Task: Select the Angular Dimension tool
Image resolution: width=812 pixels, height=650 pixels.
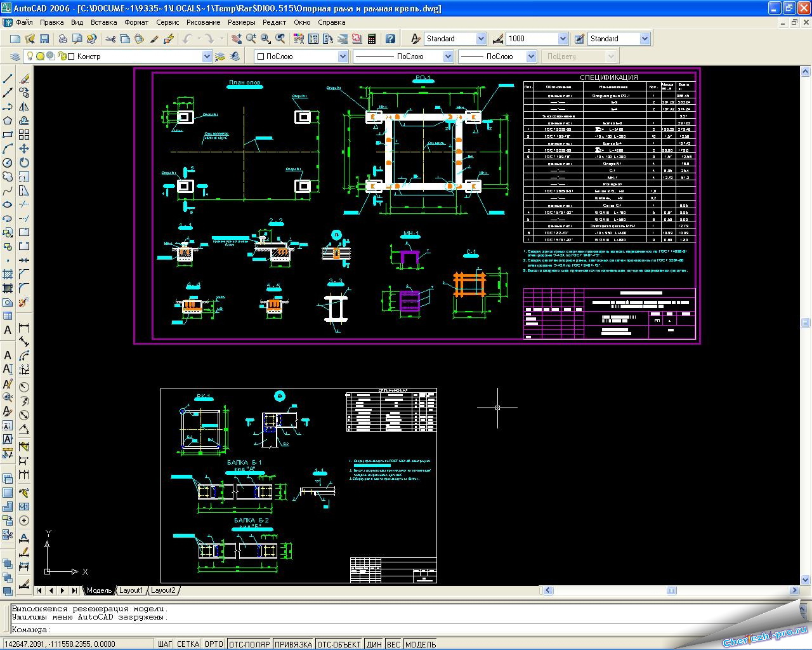Action: 24,430
